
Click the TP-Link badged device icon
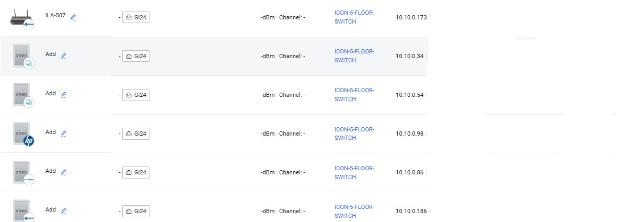[x=23, y=173]
